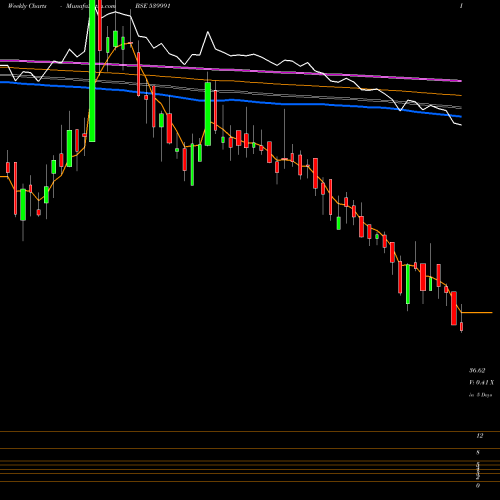Image resolution: width=500 pixels, height=500 pixels.
Task: Click the 12 scale label in lower panel
Action: tap(480, 436)
